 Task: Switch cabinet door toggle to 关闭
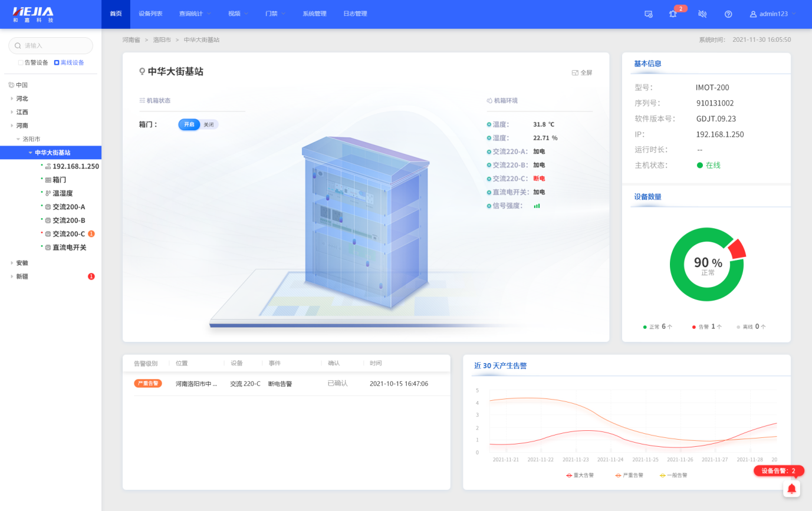coord(209,124)
